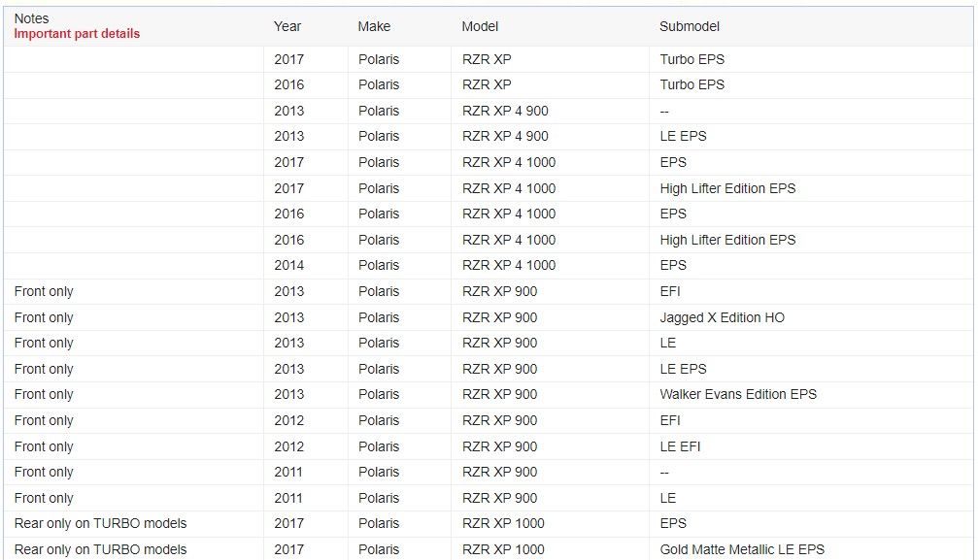
Task: Click the 2014 year cell
Action: pyautogui.click(x=288, y=265)
